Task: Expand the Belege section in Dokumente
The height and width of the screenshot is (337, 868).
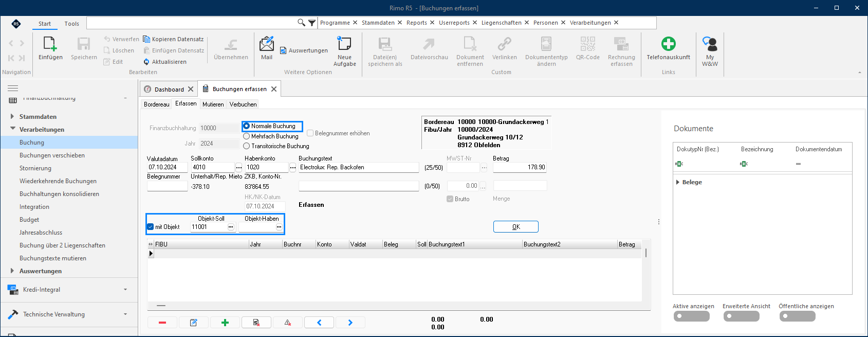Action: pyautogui.click(x=678, y=182)
